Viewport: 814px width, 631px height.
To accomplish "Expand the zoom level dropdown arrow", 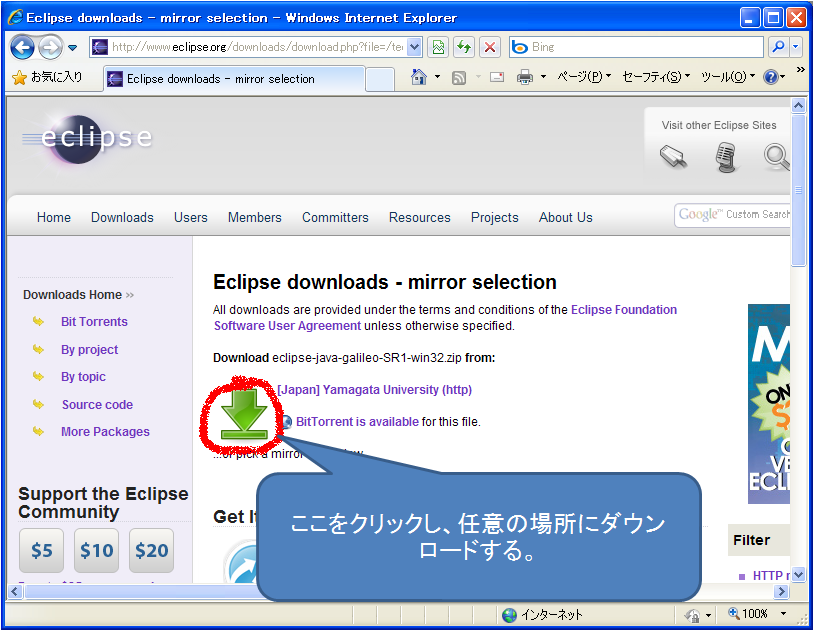I will pos(783,614).
